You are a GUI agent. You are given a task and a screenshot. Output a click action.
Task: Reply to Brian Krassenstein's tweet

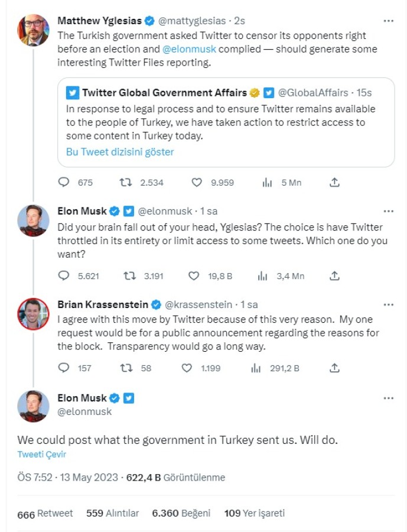[64, 368]
